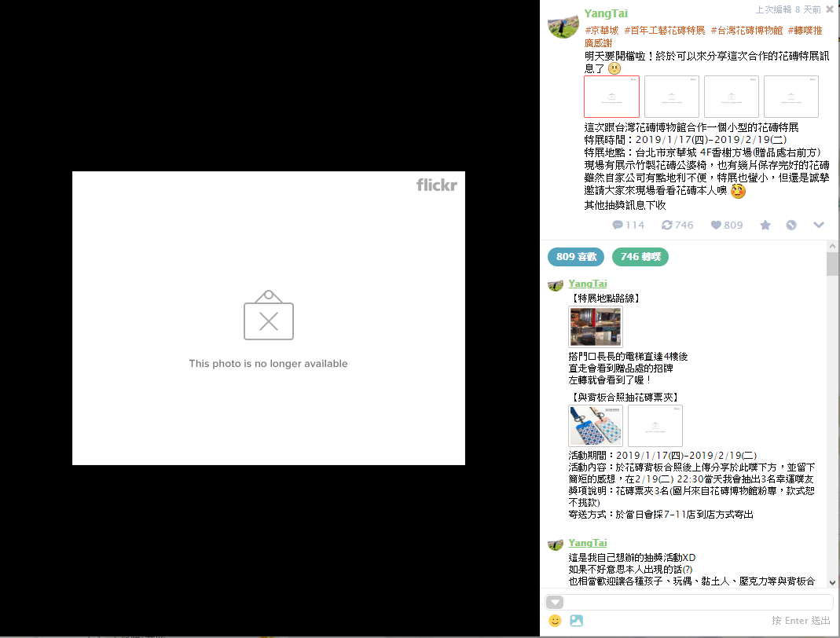The height and width of the screenshot is (638, 840).
Task: Focus the reply text input field
Action: coord(698,602)
